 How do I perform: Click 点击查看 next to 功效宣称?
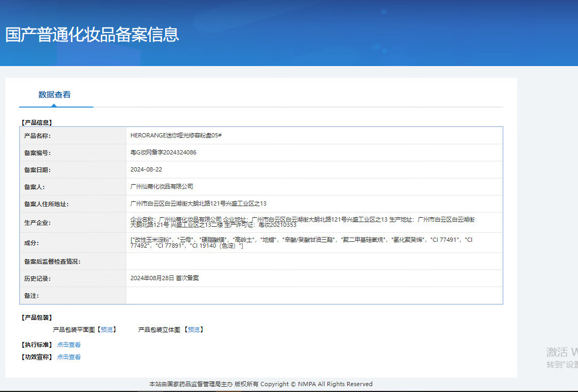tap(69, 357)
